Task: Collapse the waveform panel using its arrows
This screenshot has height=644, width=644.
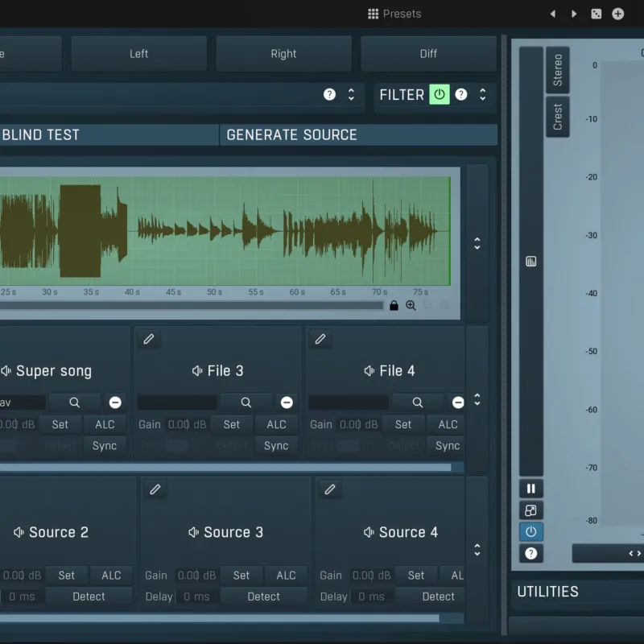Action: click(477, 244)
